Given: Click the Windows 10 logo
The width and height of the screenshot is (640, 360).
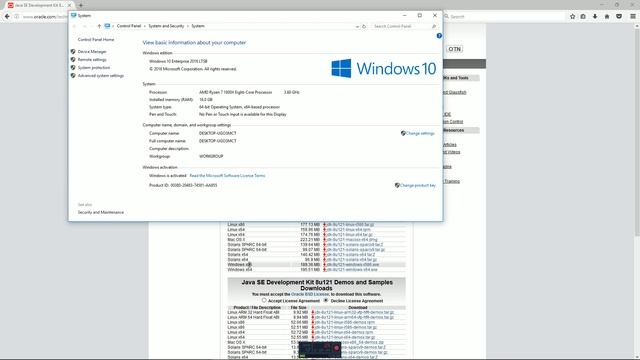Looking at the screenshot, I should [x=384, y=68].
